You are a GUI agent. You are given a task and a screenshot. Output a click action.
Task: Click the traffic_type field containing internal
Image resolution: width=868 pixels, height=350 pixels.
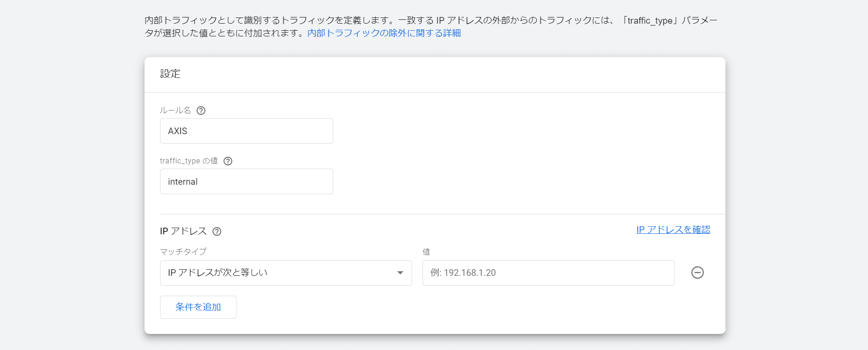(246, 181)
